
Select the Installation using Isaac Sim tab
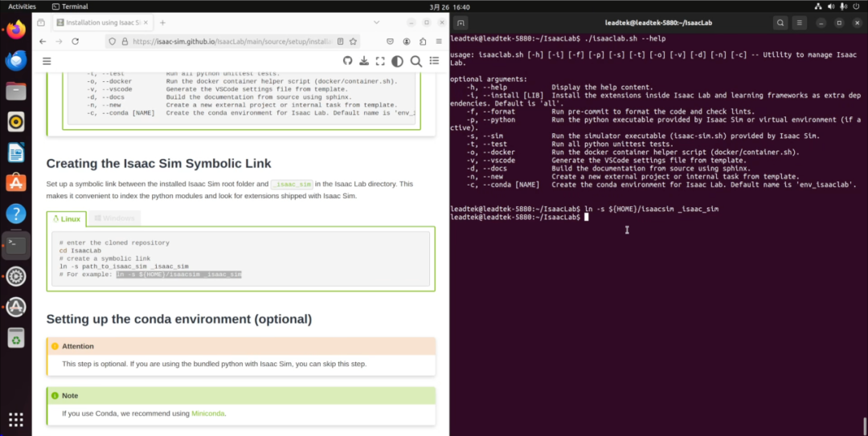pos(103,22)
